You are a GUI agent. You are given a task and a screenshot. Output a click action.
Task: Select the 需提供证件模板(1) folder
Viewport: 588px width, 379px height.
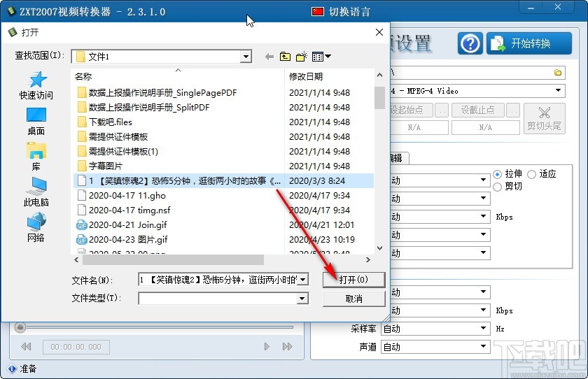pyautogui.click(x=123, y=151)
